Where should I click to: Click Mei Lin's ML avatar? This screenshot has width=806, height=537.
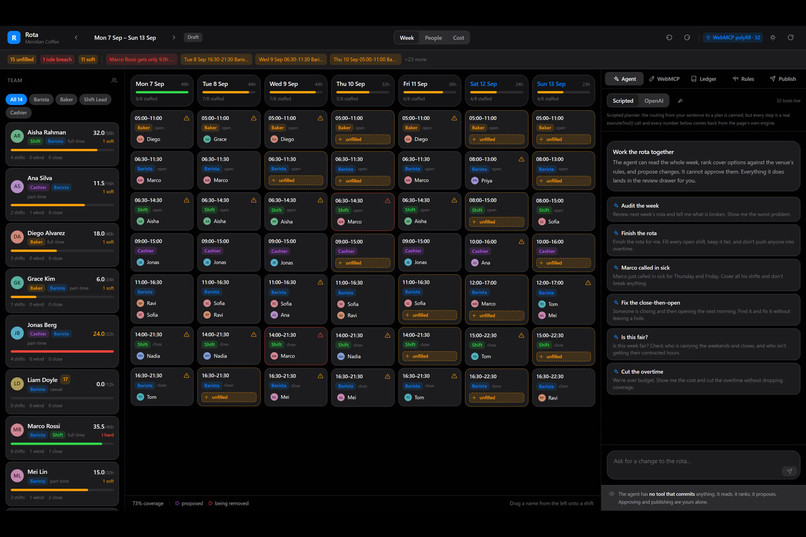point(17,475)
